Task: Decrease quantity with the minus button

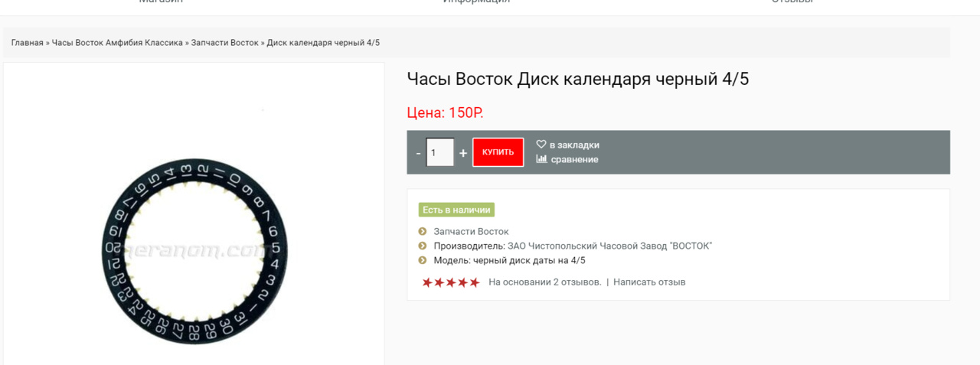Action: coord(418,153)
